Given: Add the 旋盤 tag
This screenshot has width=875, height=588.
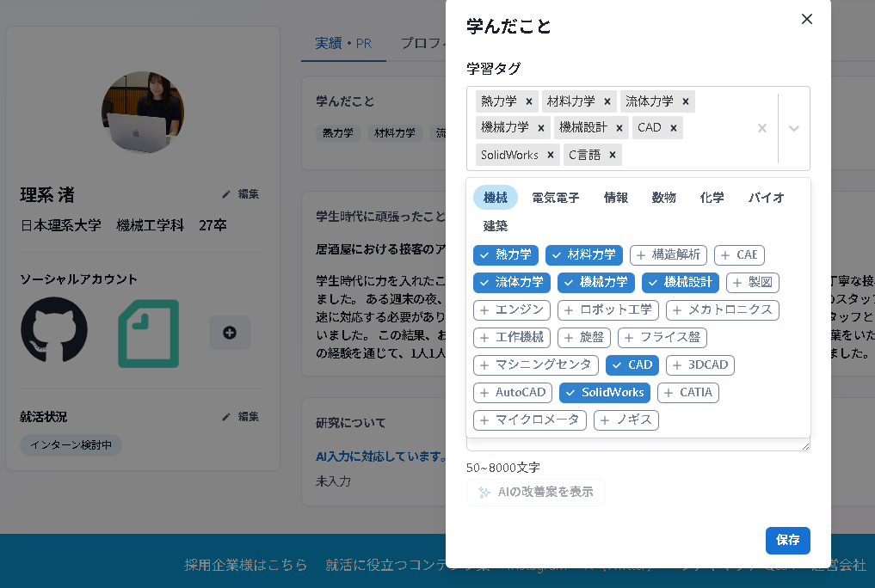Looking at the screenshot, I should coord(583,337).
